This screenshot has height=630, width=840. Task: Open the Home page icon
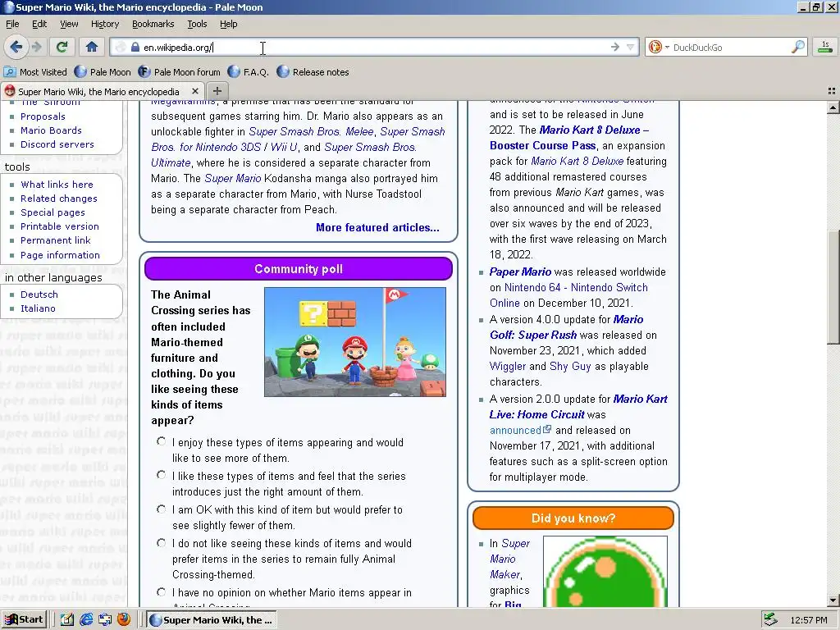click(x=92, y=47)
